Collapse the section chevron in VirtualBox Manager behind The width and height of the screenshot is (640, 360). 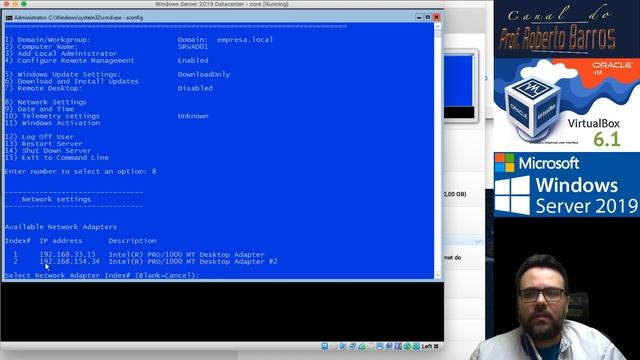click(x=478, y=242)
